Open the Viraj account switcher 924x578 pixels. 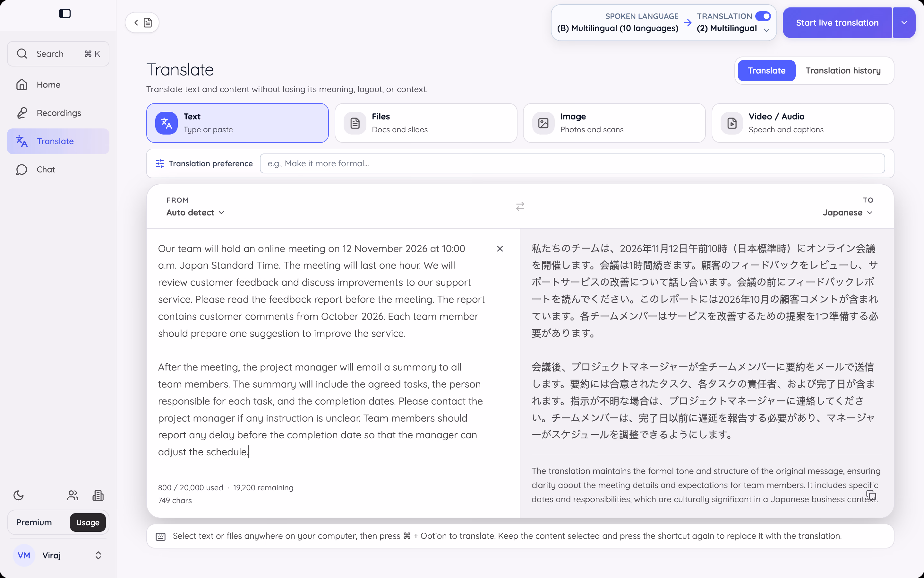tap(58, 556)
